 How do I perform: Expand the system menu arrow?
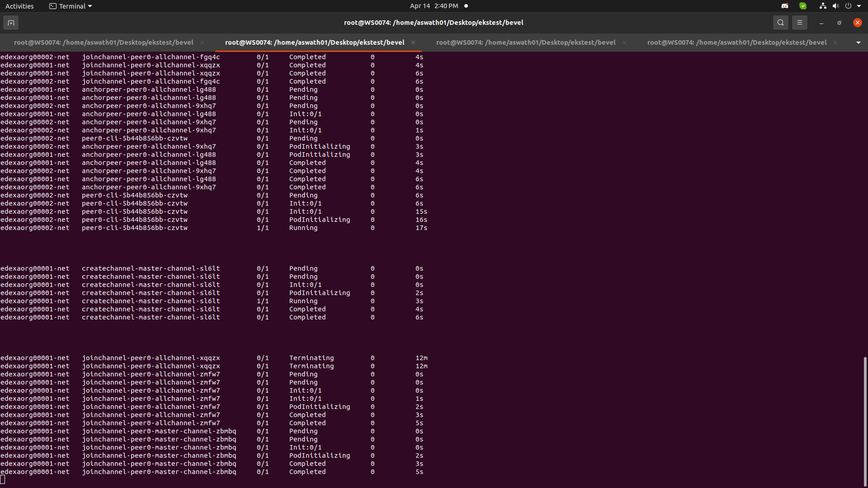pyautogui.click(x=859, y=6)
